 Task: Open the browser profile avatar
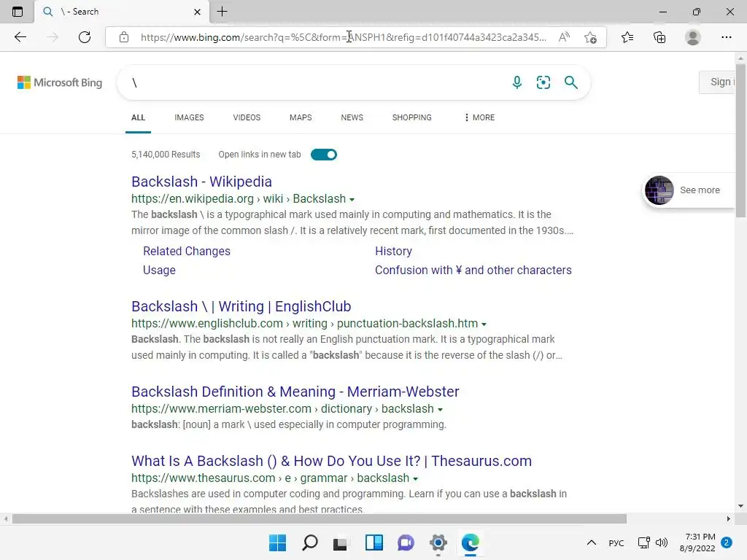click(693, 37)
